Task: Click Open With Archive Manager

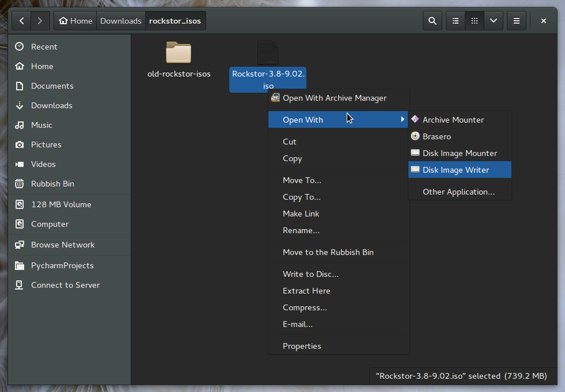Action: pyautogui.click(x=334, y=98)
